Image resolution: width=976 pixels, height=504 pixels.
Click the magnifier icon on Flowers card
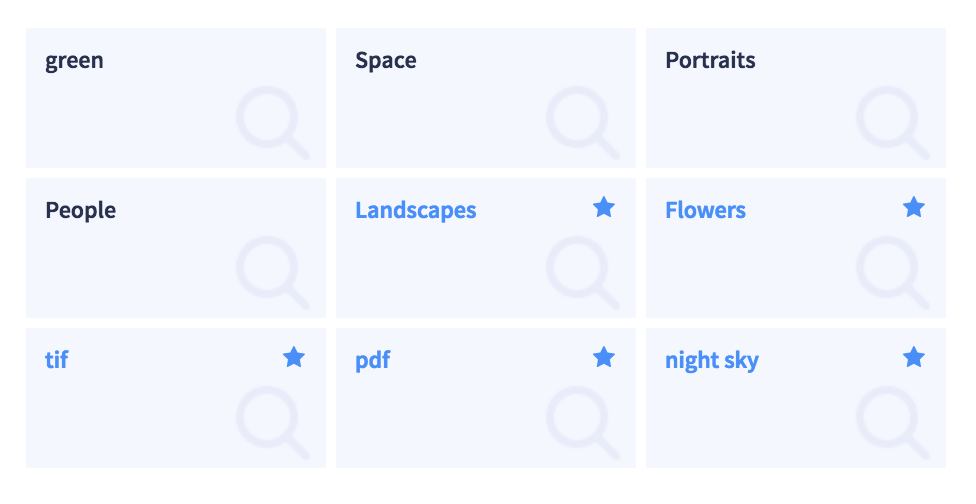point(893,273)
